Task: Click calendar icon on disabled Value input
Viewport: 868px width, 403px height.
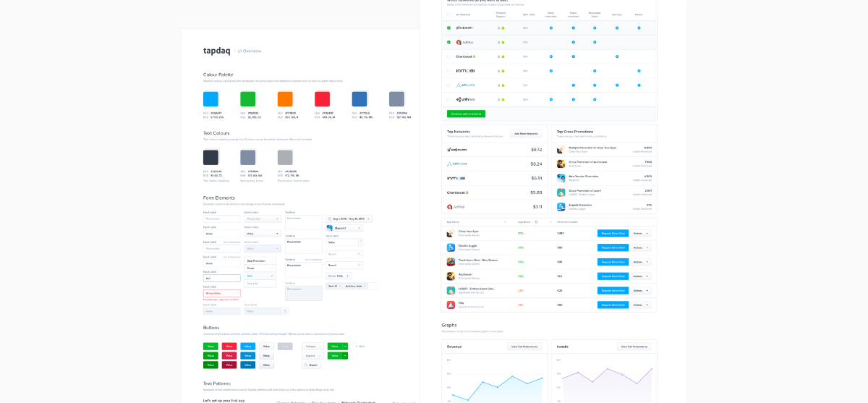Action: [x=285, y=311]
